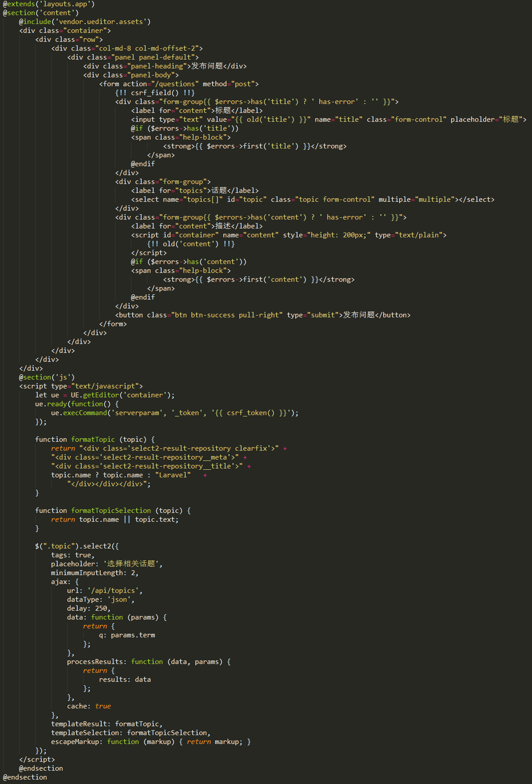Image resolution: width=532 pixels, height=784 pixels.
Task: Click the select name="topics[]" line
Action: (x=313, y=200)
